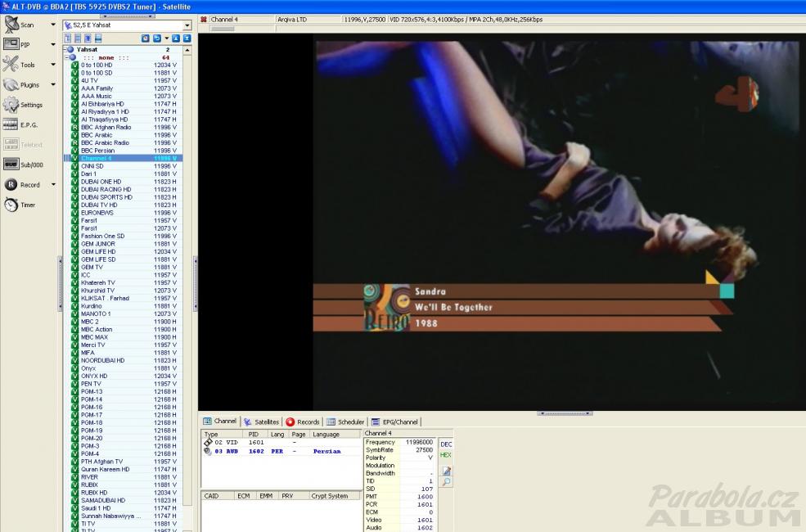Image resolution: width=806 pixels, height=532 pixels.
Task: Open the Tools dropdown arrow
Action: coord(53,65)
